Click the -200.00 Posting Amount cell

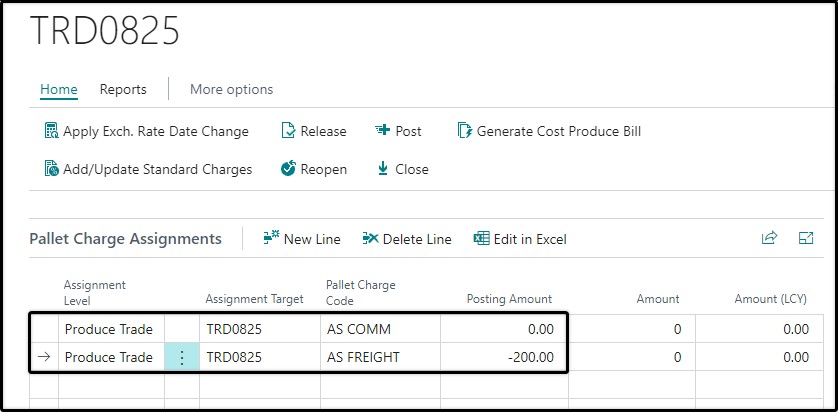click(x=504, y=357)
